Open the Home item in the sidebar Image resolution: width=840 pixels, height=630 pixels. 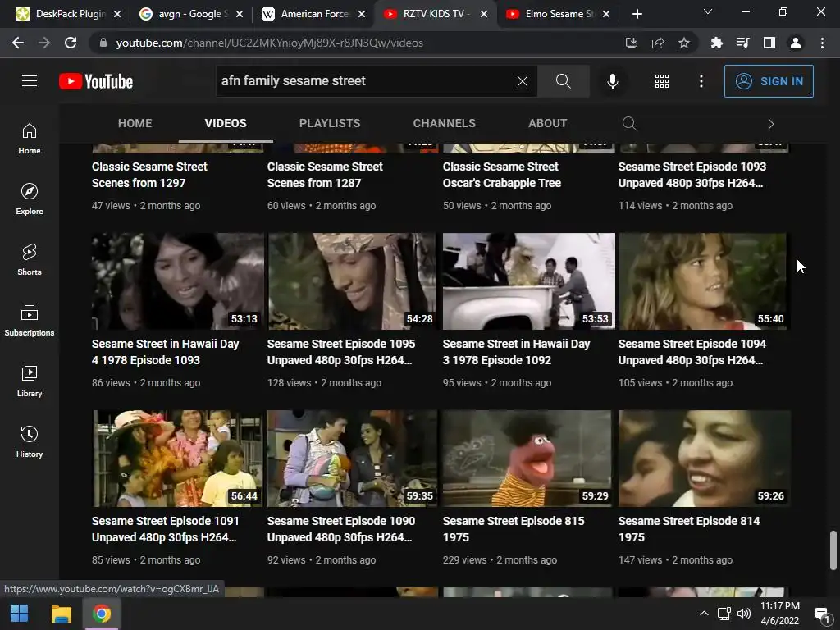pyautogui.click(x=30, y=138)
